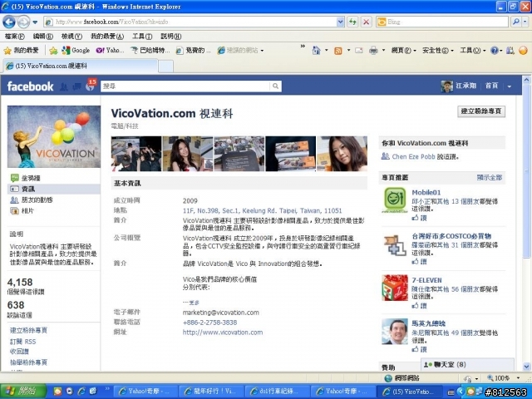Image resolution: width=532 pixels, height=399 pixels.
Task: Click the 建立粉絲專頁 button
Action: tap(481, 111)
